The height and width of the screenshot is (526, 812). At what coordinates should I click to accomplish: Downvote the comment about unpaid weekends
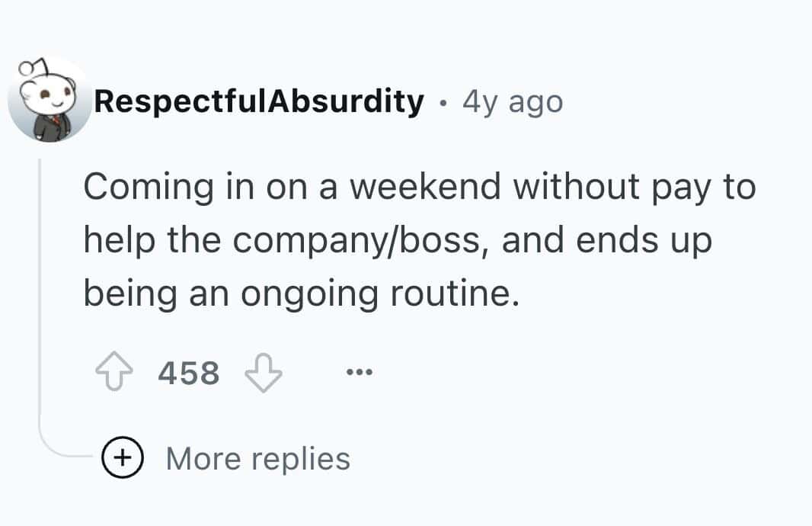(264, 374)
